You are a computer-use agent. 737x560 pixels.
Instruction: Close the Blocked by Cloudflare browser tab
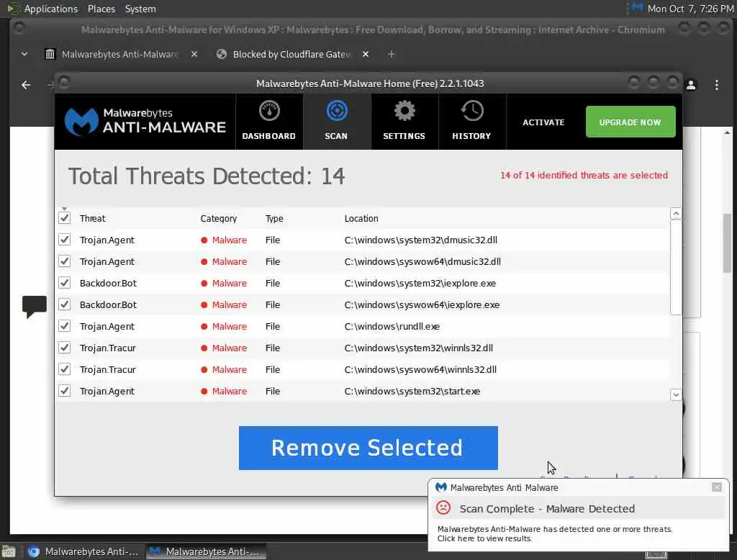click(365, 54)
